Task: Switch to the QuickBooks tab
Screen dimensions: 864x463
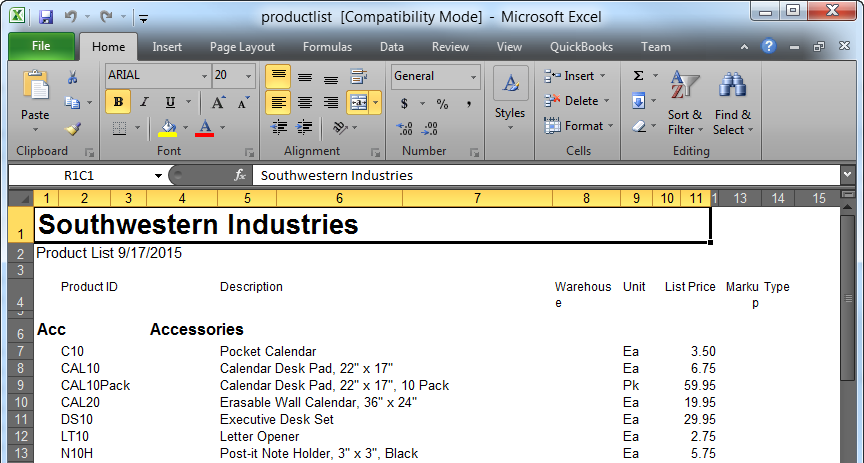Action: (581, 47)
